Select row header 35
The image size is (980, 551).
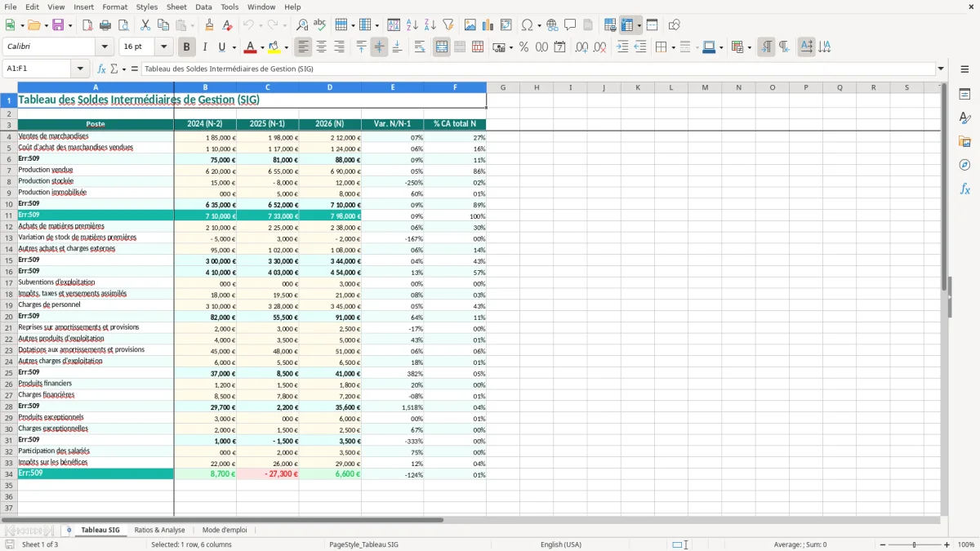pos(9,485)
